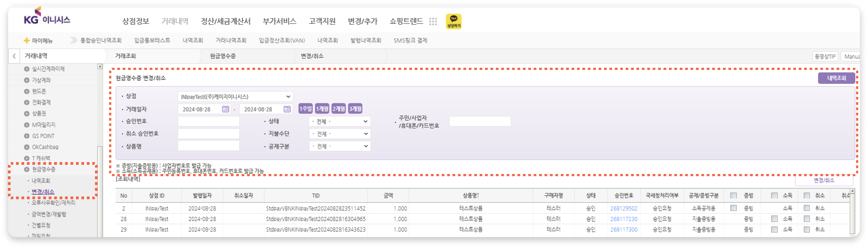Click the 변경/취소 button above the table

[824, 180]
